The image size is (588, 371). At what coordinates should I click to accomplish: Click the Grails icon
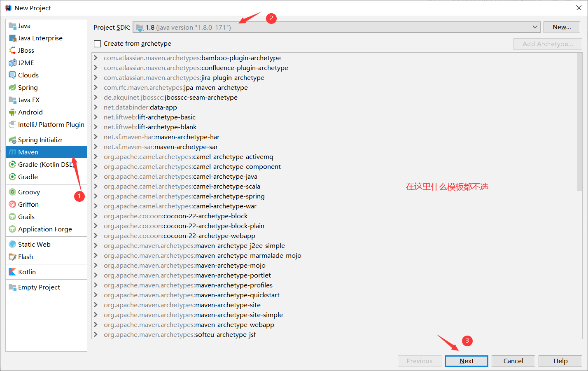(12, 217)
